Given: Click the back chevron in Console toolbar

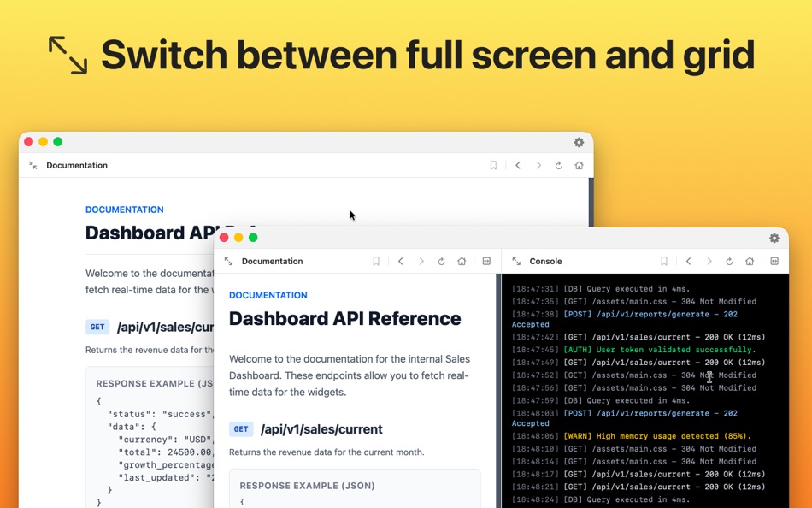Looking at the screenshot, I should (689, 261).
